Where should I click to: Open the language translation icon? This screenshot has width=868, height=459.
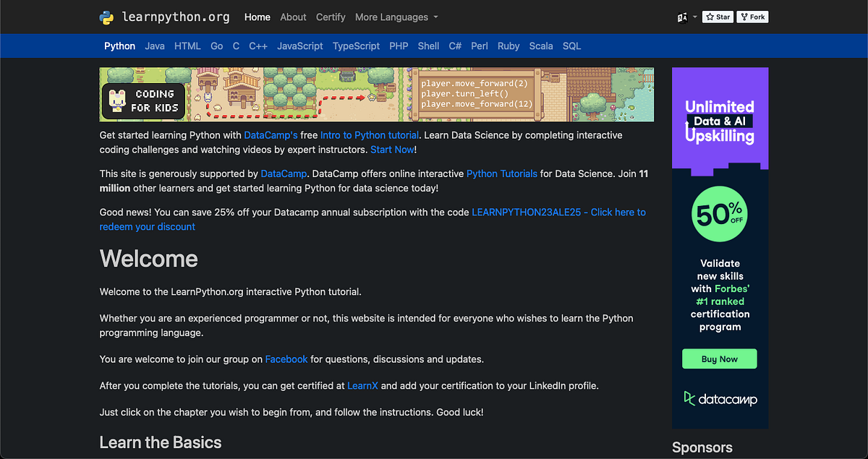pyautogui.click(x=682, y=17)
